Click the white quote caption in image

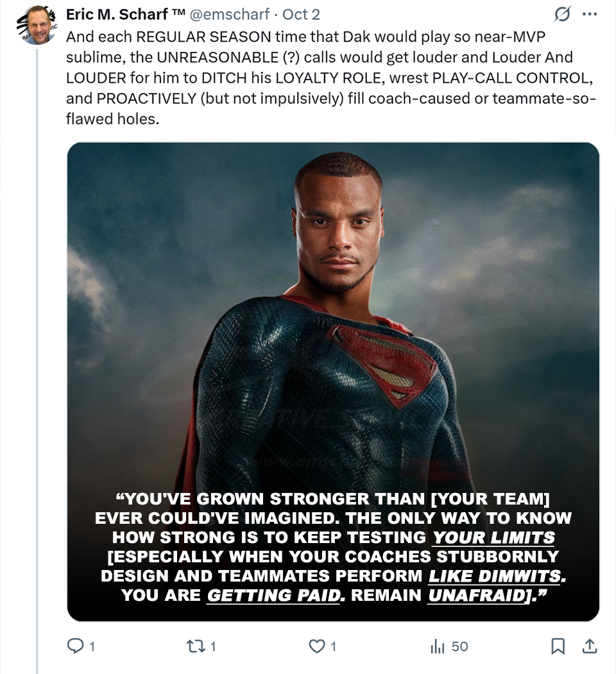[x=333, y=548]
